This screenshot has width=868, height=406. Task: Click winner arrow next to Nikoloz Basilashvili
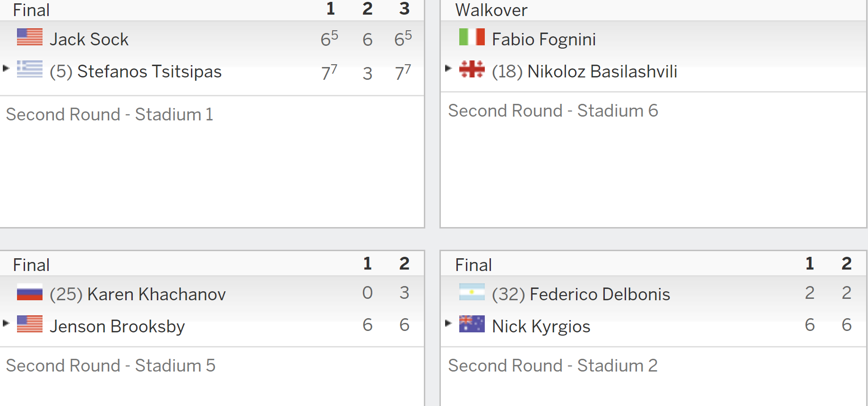coord(448,68)
